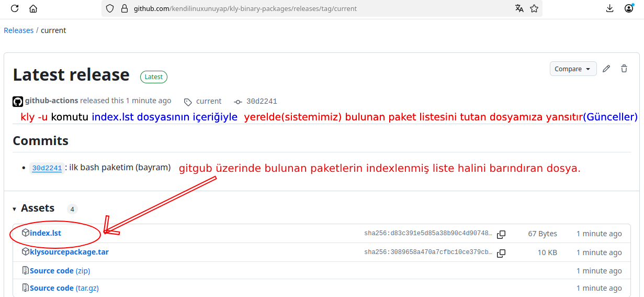Download Source code (tar.gz)
The image size is (644, 297).
[64, 288]
